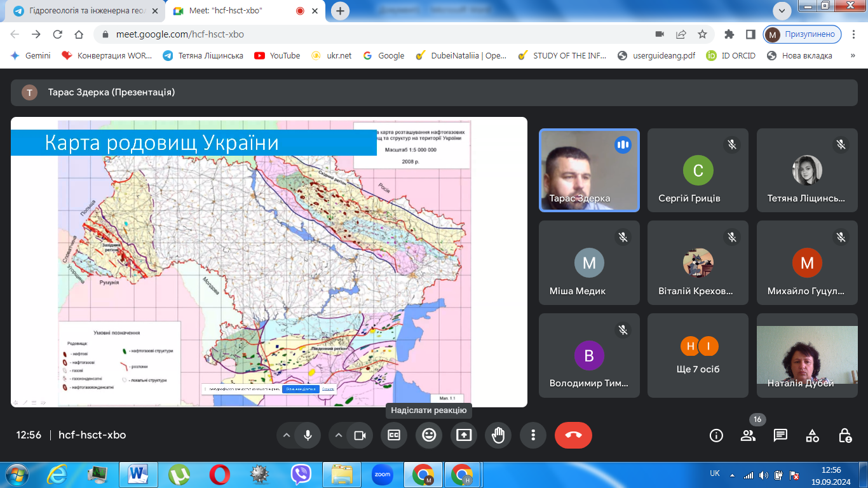Viewport: 868px width, 488px height.
Task: Open the YouTube bookmark
Action: 277,55
